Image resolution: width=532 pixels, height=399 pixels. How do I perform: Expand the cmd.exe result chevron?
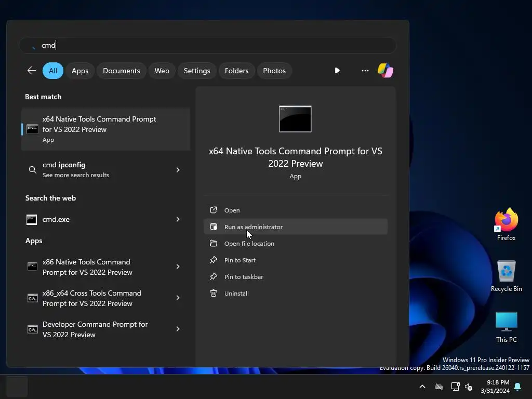[178, 220]
